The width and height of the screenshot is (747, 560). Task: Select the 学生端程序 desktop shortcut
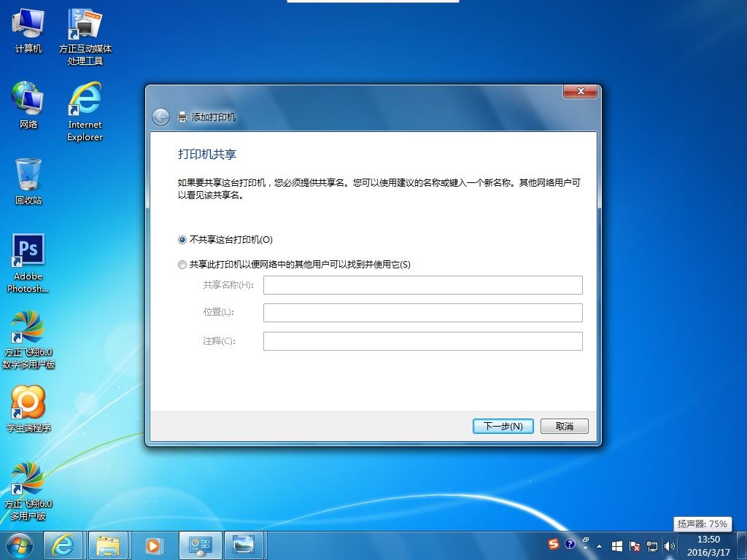[28, 409]
